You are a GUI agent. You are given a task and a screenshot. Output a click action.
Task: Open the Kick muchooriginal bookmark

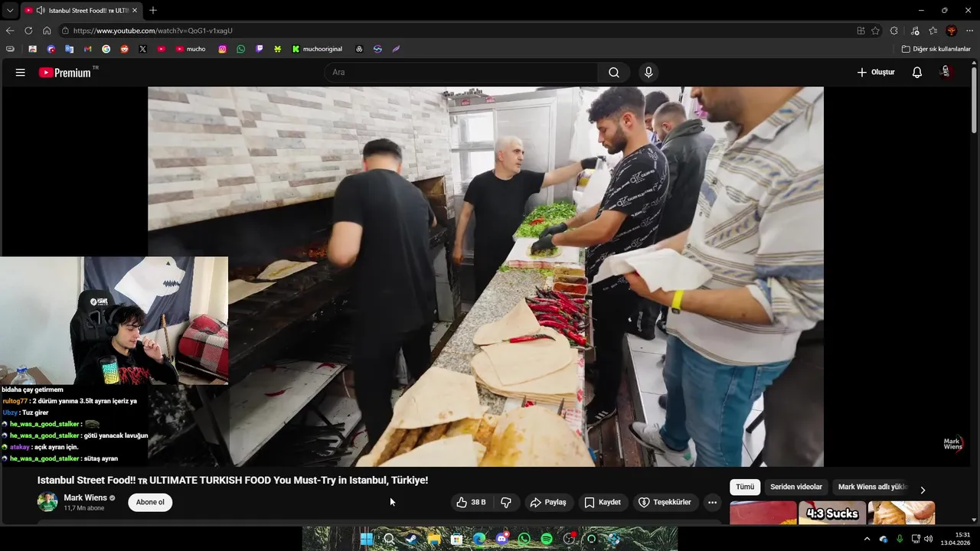(x=317, y=49)
